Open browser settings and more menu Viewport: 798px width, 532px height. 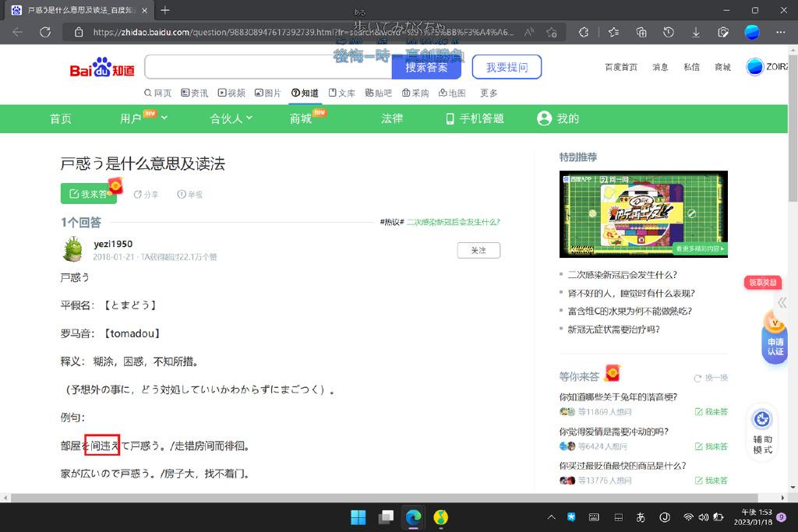(x=781, y=32)
